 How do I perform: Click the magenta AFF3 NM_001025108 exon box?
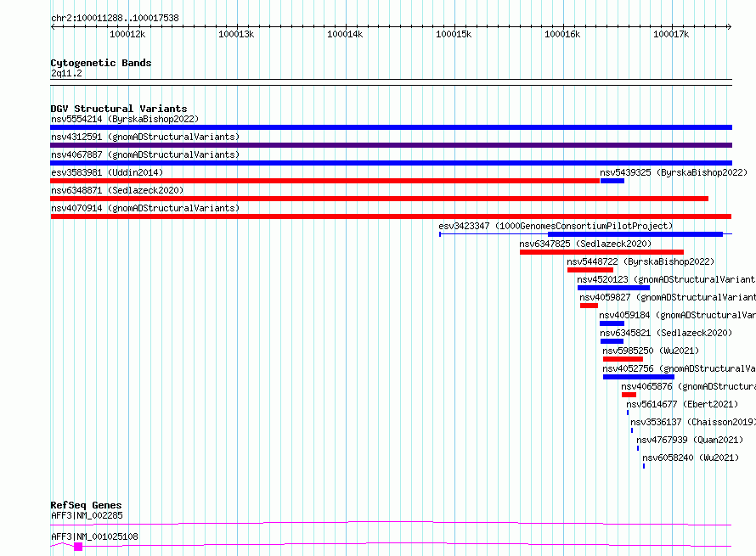pyautogui.click(x=78, y=547)
